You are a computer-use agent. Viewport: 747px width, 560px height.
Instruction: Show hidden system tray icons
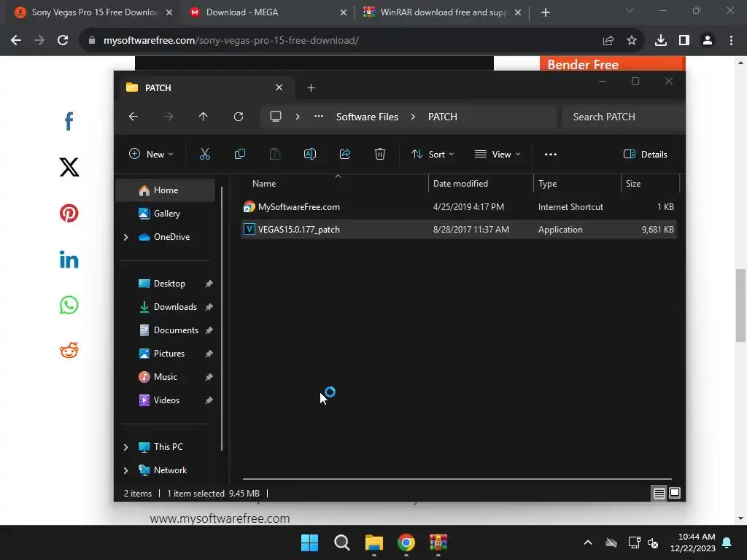(588, 542)
